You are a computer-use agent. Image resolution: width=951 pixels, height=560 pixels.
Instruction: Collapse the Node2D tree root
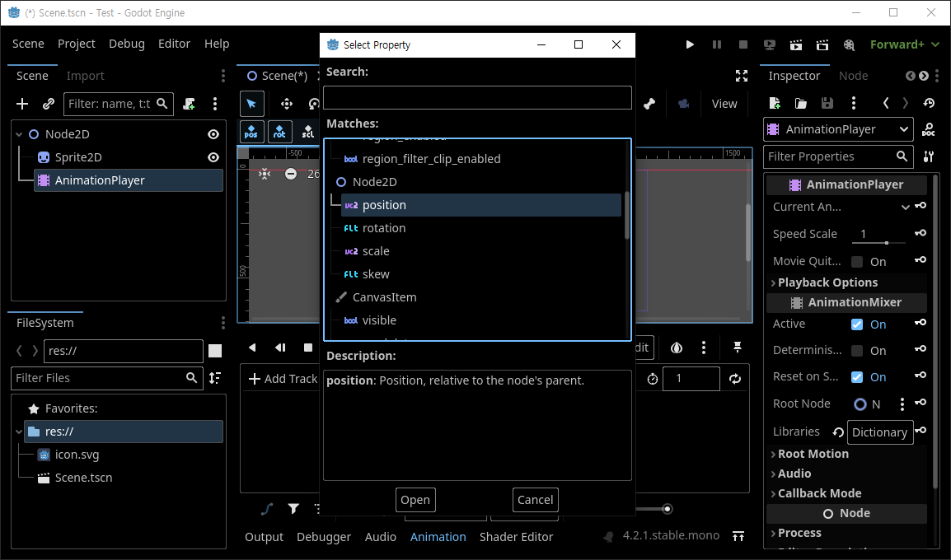(x=19, y=134)
